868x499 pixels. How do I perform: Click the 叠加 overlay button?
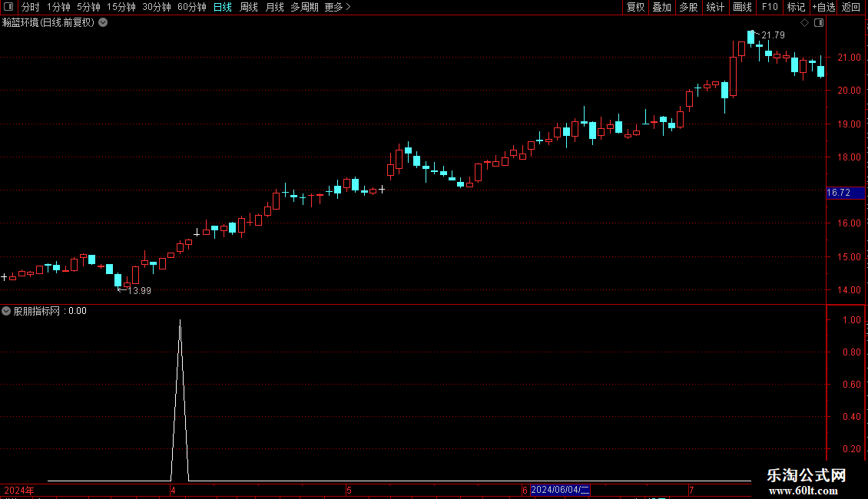[661, 7]
